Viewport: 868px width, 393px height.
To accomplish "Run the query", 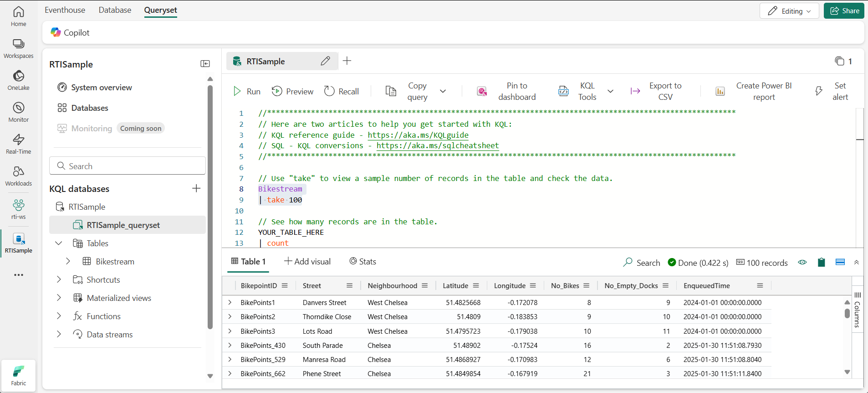I will click(247, 91).
